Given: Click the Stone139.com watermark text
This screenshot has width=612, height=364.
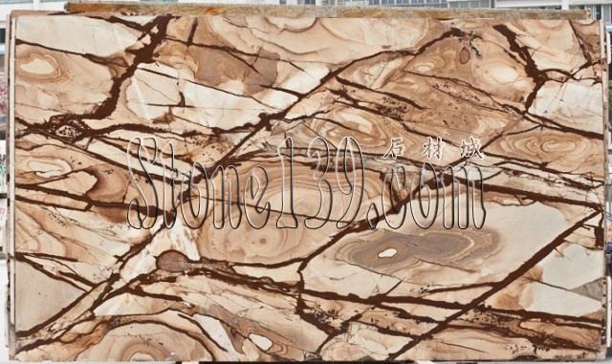Looking at the screenshot, I should click(x=307, y=182).
